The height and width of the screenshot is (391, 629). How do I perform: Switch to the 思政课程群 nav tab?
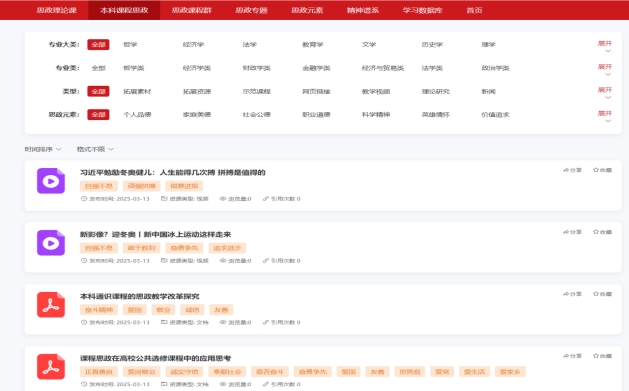[192, 10]
